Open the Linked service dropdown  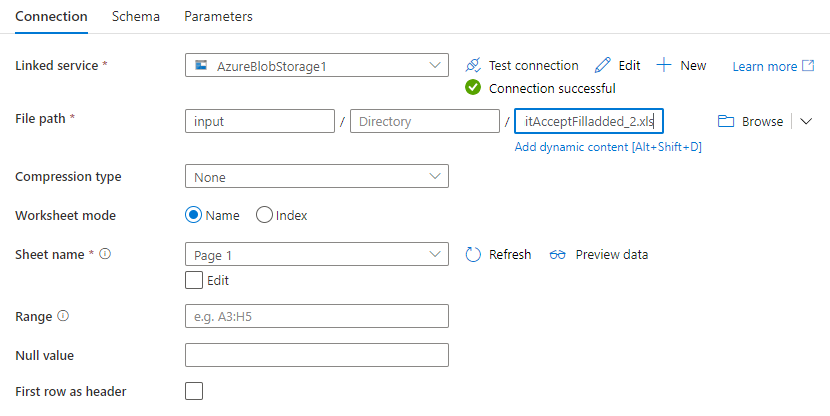pyautogui.click(x=316, y=66)
